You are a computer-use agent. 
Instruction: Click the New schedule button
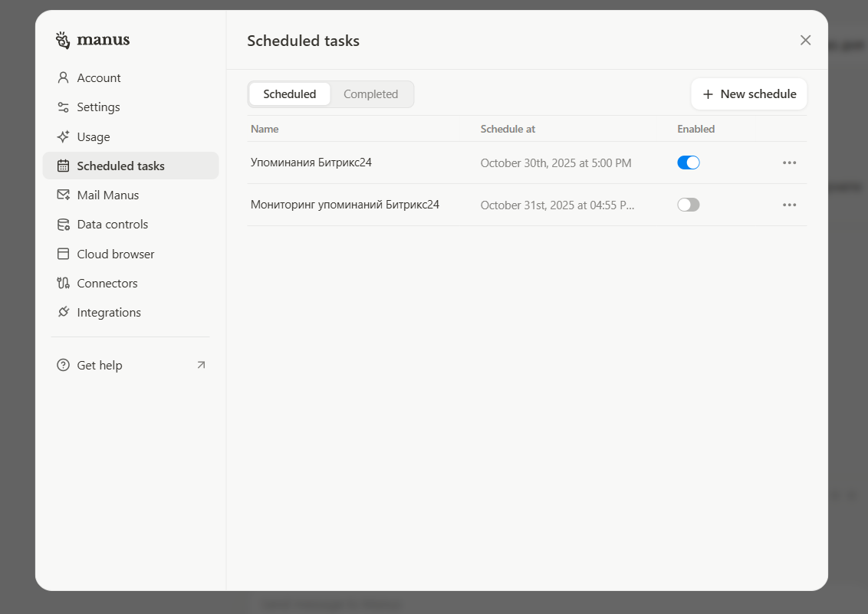pyautogui.click(x=748, y=94)
